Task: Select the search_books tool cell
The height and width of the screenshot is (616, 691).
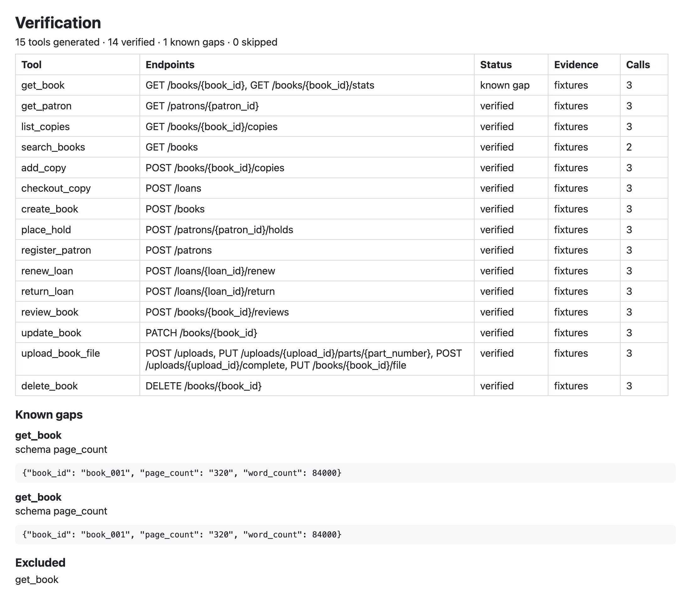Action: click(x=78, y=147)
